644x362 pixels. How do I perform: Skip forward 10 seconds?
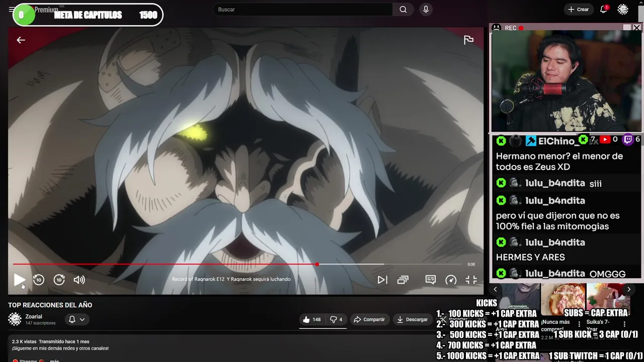(59, 280)
